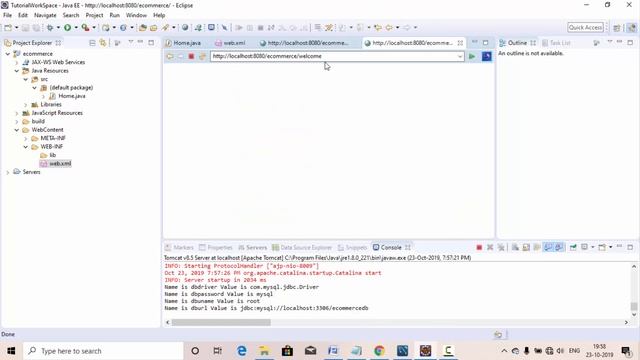Open the URL history dropdown arrow
Image resolution: width=640 pixels, height=360 pixels.
click(460, 56)
